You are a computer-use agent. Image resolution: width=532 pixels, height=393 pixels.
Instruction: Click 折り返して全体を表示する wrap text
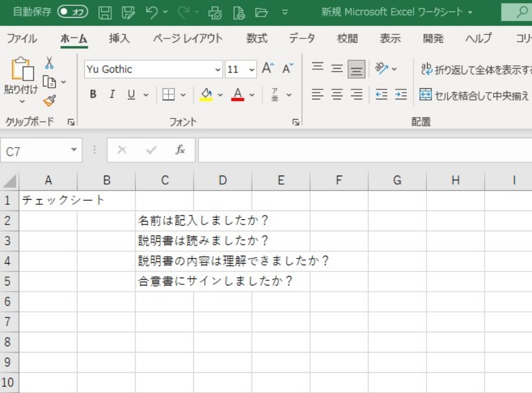[x=476, y=69]
